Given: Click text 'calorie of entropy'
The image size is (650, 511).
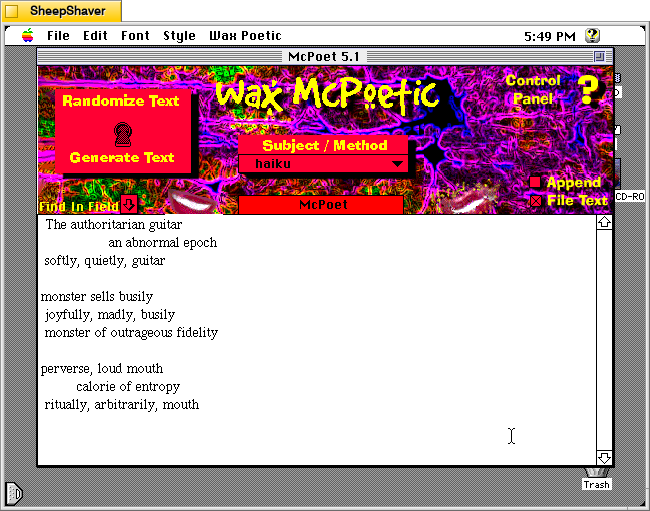Looking at the screenshot, I should (128, 387).
